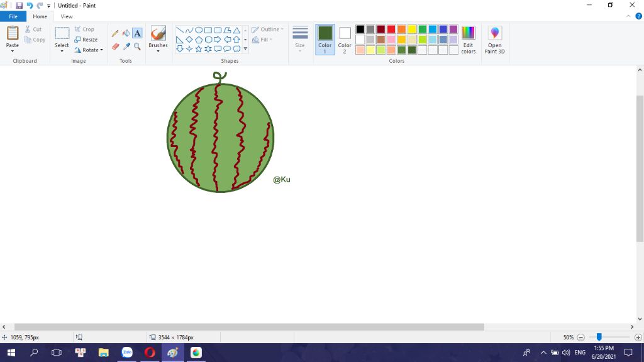This screenshot has width=644, height=362.
Task: Customize Quick Access Toolbar dropdown
Action: (x=48, y=6)
